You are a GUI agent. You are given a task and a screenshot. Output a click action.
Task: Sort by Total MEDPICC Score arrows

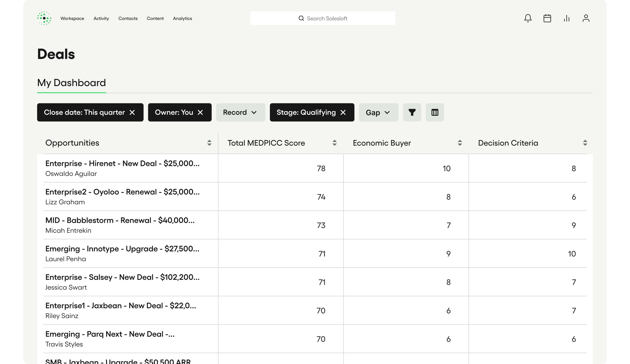334,143
